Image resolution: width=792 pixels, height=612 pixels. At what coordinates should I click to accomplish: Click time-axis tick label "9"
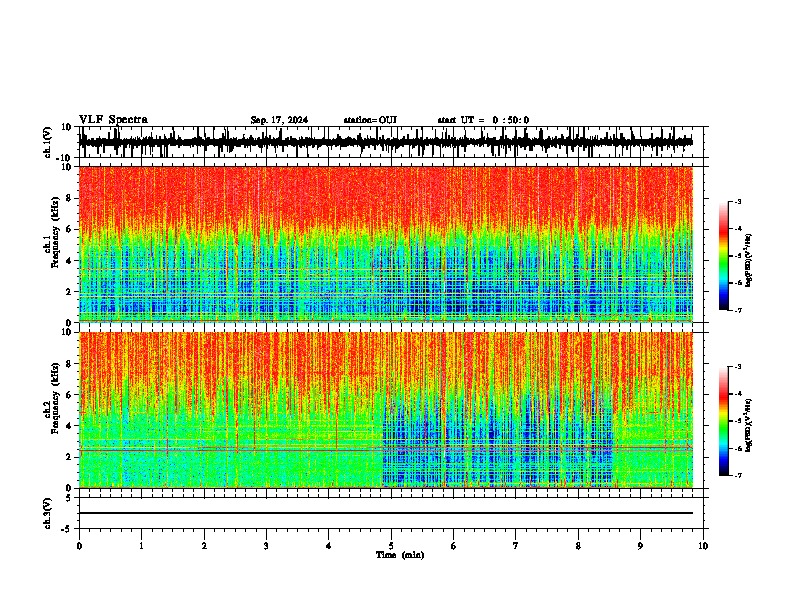point(640,546)
